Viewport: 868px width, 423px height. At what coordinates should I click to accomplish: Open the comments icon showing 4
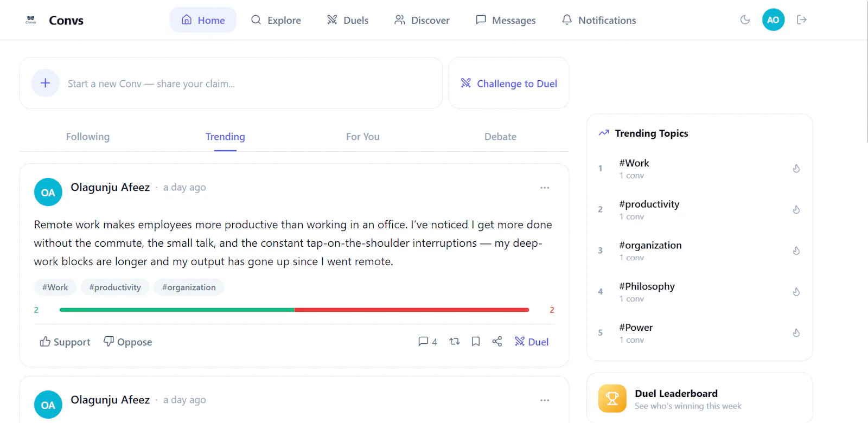coord(427,342)
